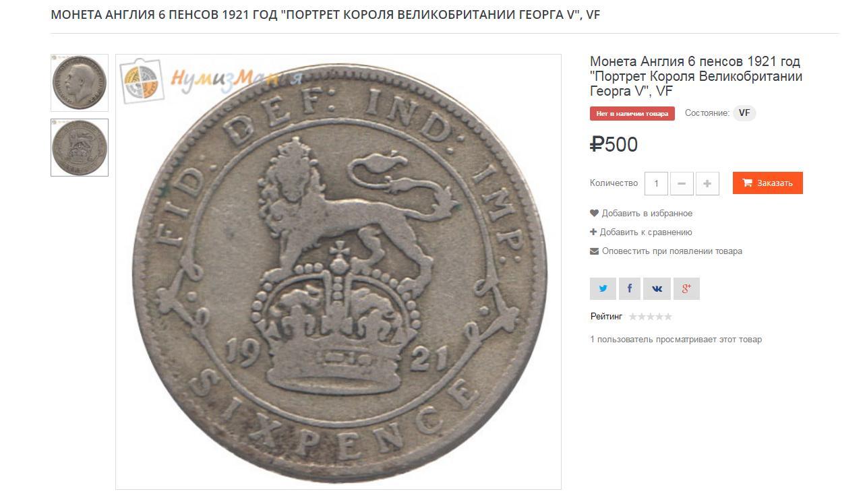Decrease quantity with the minus button

[682, 183]
